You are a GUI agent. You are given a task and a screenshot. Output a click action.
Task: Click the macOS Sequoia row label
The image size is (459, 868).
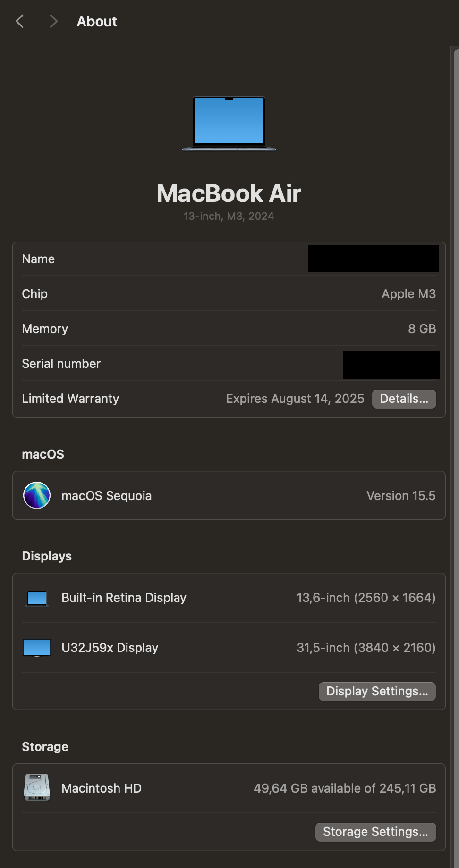coord(106,496)
